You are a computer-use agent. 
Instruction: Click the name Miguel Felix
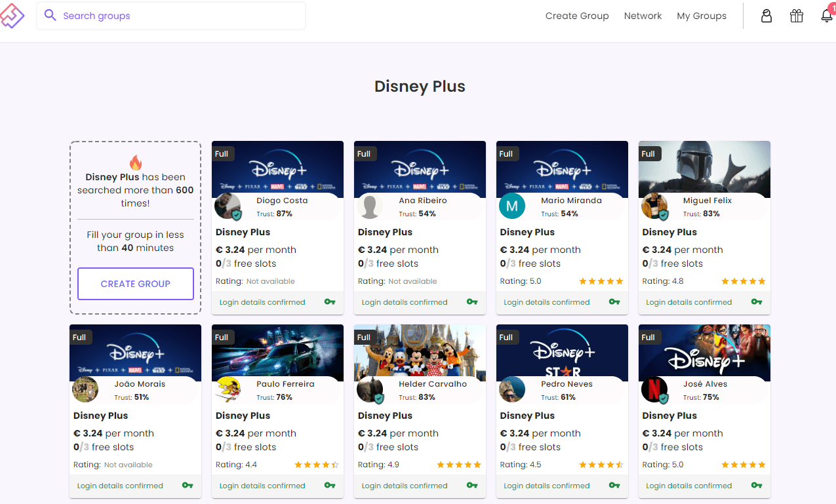(x=707, y=201)
